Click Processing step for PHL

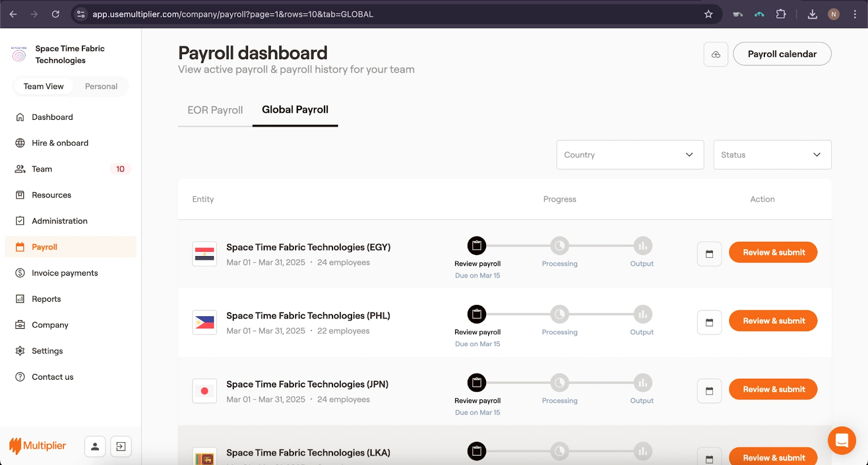point(559,314)
